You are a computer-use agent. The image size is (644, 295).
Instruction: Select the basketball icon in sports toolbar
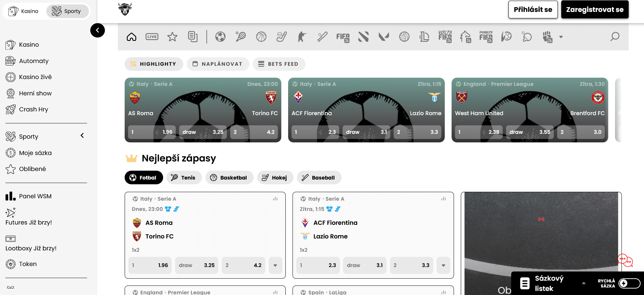coord(261,37)
